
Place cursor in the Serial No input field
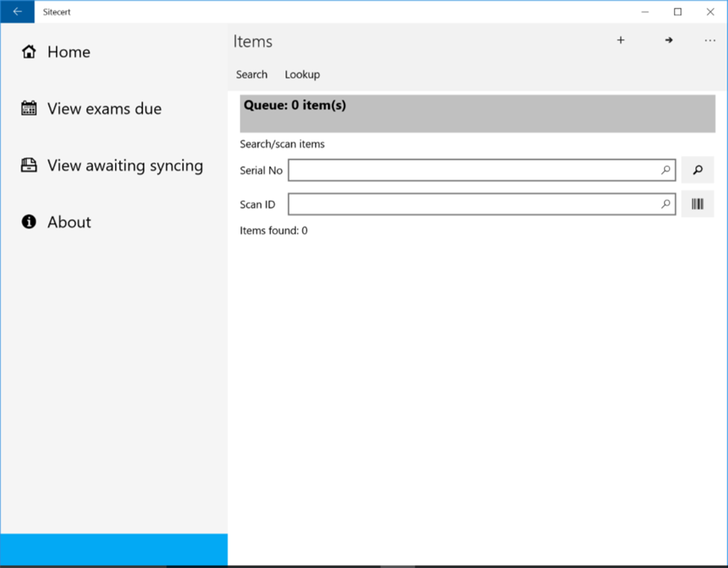[477, 170]
